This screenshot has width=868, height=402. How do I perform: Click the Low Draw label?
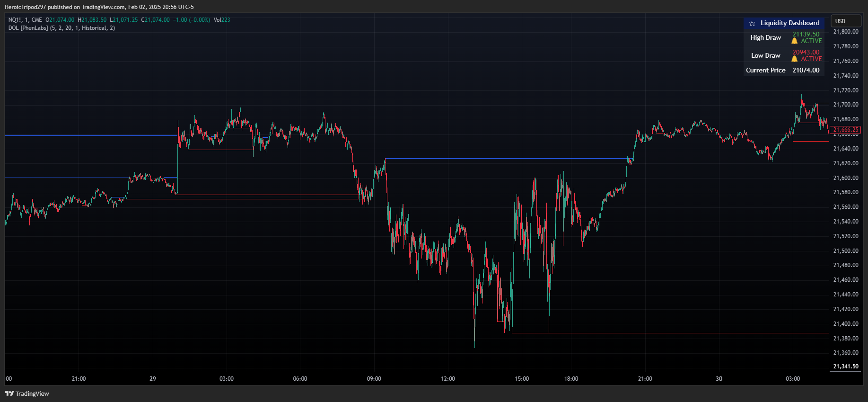point(765,55)
